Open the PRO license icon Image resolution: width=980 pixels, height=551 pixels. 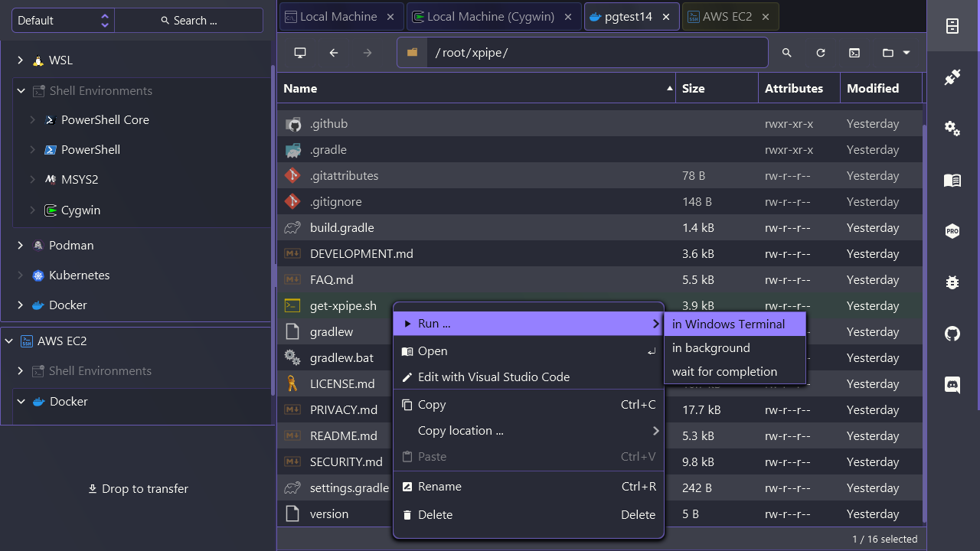pyautogui.click(x=952, y=231)
